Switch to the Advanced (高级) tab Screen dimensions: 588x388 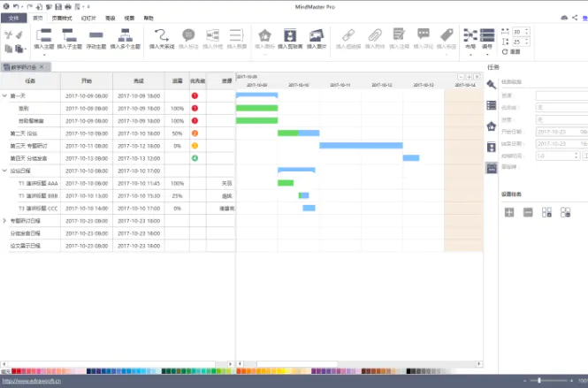[x=111, y=18]
